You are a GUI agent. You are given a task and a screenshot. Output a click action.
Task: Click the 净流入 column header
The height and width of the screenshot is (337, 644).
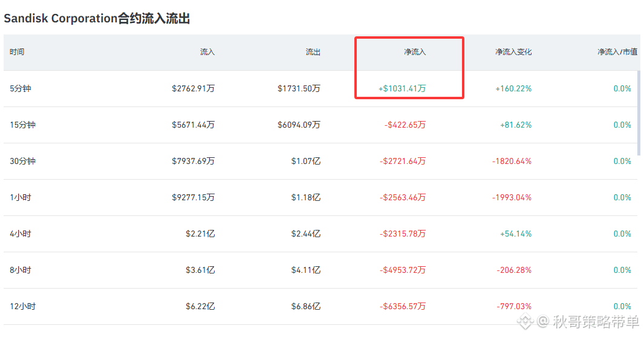[415, 52]
